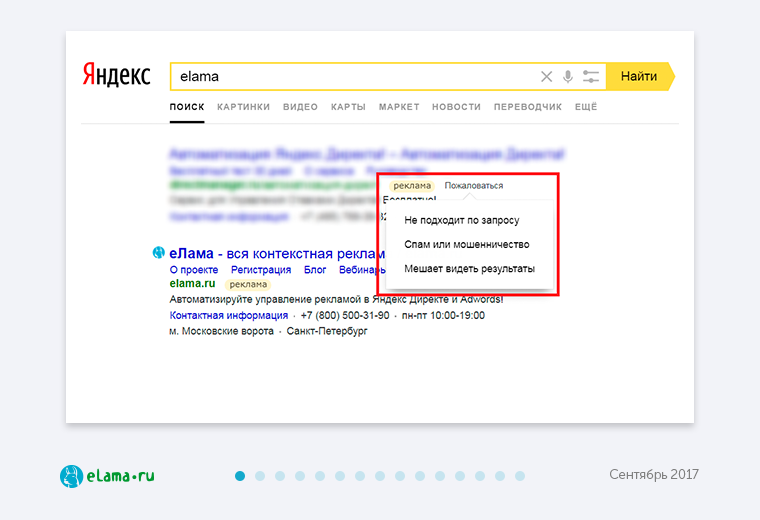Select Не подходит по запросу option
760x520 pixels.
(x=461, y=219)
